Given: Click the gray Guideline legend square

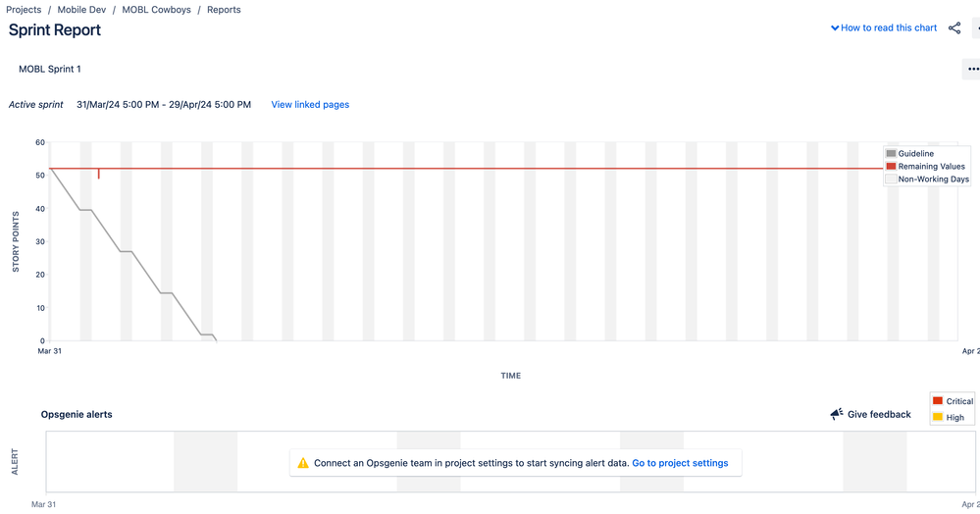Looking at the screenshot, I should pos(891,154).
